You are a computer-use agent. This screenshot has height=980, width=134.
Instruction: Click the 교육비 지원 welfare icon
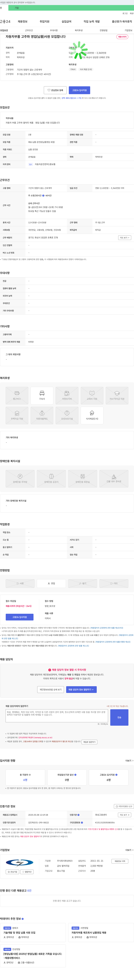(x=92, y=396)
